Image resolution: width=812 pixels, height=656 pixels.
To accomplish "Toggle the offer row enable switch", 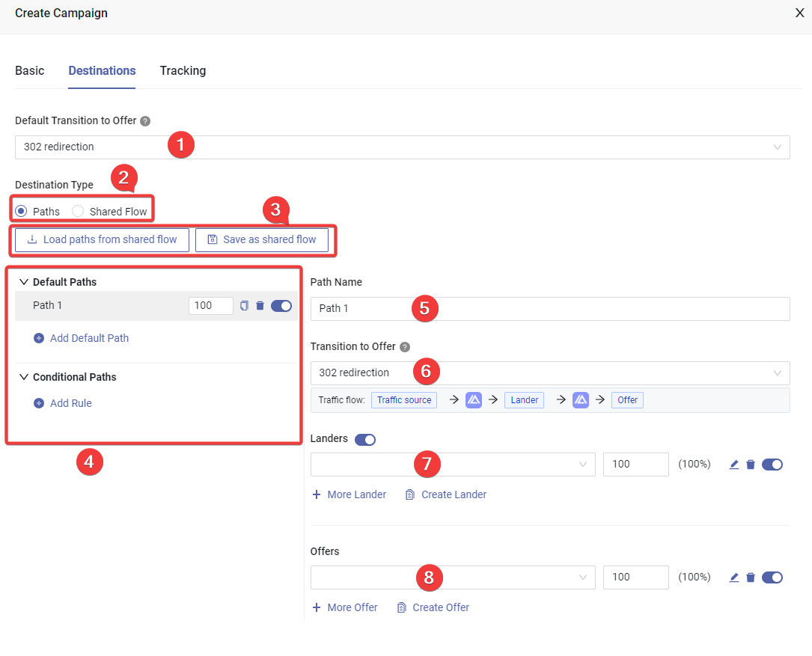I will [x=772, y=577].
